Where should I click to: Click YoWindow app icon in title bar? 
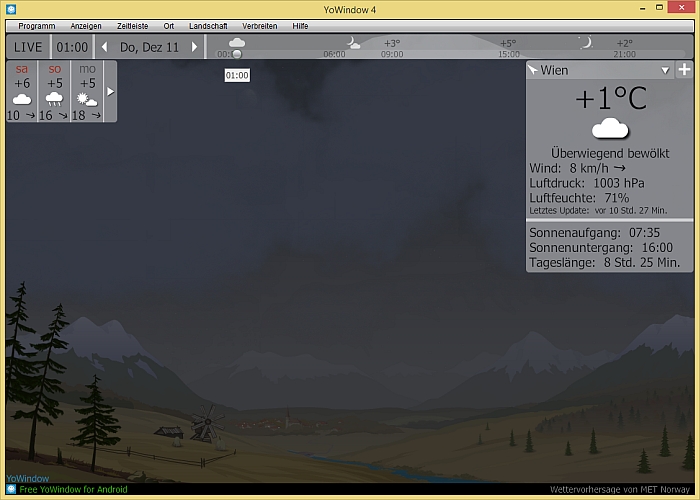click(11, 8)
